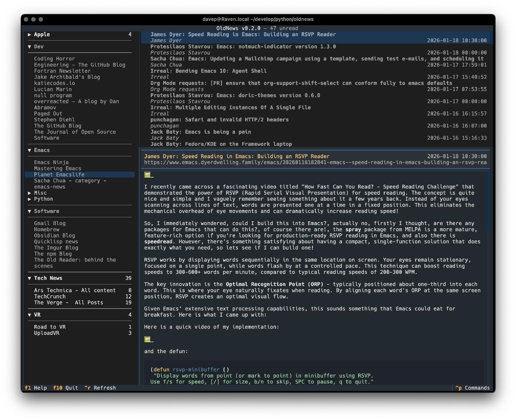Expand the Python folder
This screenshot has width=516, height=420.
click(x=30, y=199)
